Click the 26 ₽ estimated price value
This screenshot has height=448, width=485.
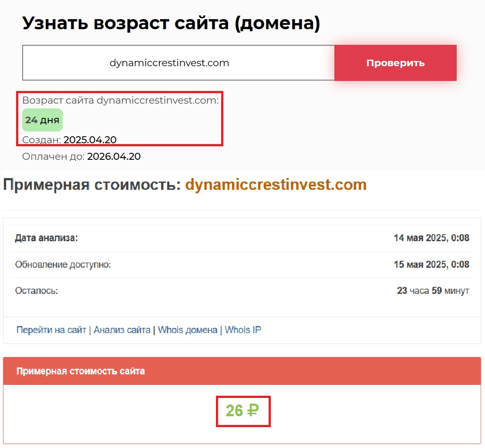click(242, 411)
